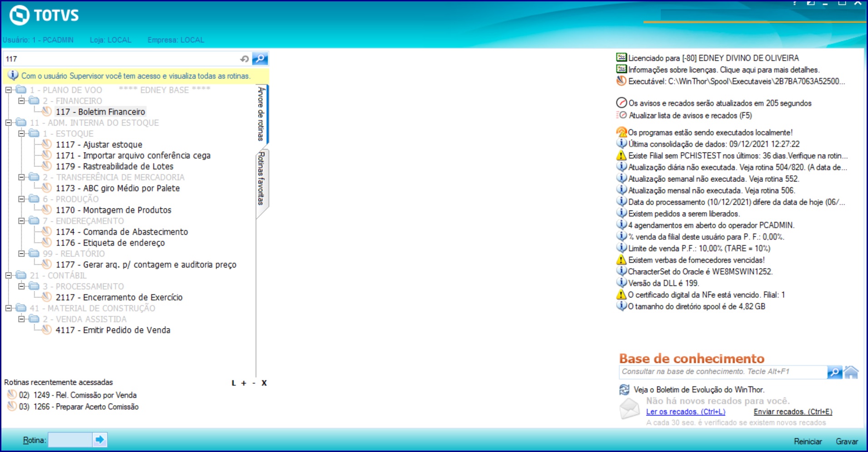Click the L button in recent routines
868x452 pixels.
[x=234, y=383]
